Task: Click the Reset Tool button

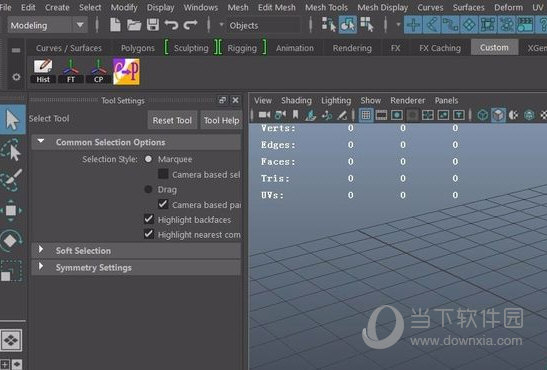Action: 172,120
